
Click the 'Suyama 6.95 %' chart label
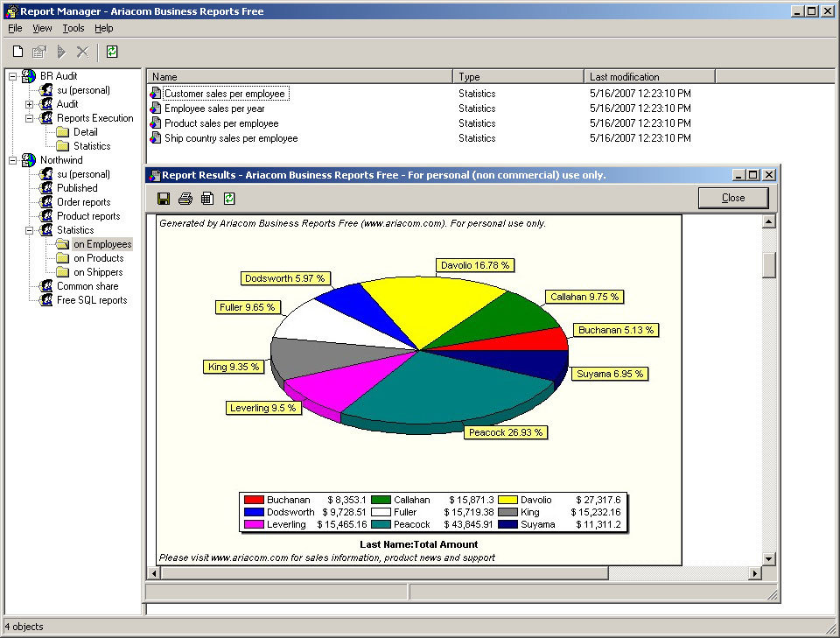point(610,374)
